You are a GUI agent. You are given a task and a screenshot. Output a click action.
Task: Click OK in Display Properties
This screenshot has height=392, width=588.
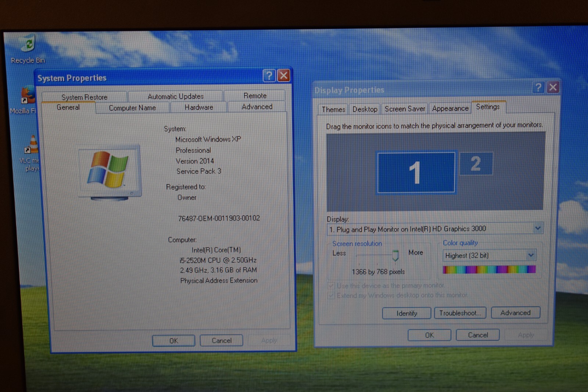point(430,335)
